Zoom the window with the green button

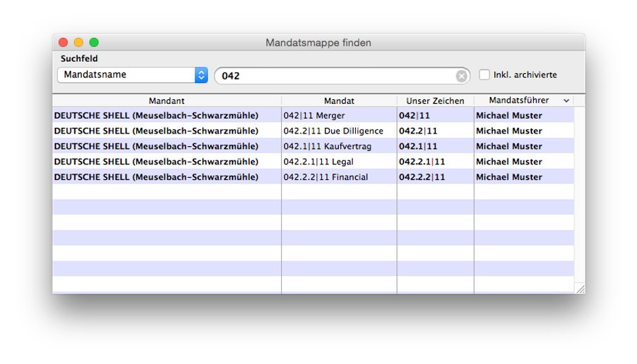point(94,42)
